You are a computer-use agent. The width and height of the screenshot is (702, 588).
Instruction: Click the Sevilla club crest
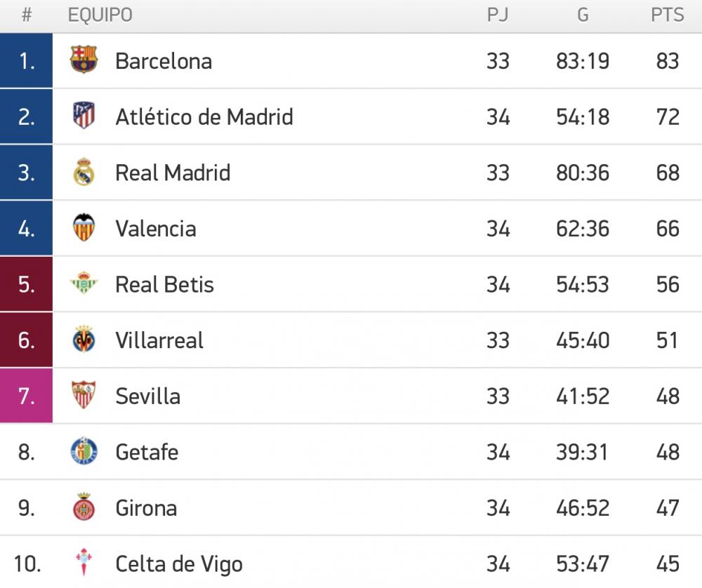pos(84,394)
